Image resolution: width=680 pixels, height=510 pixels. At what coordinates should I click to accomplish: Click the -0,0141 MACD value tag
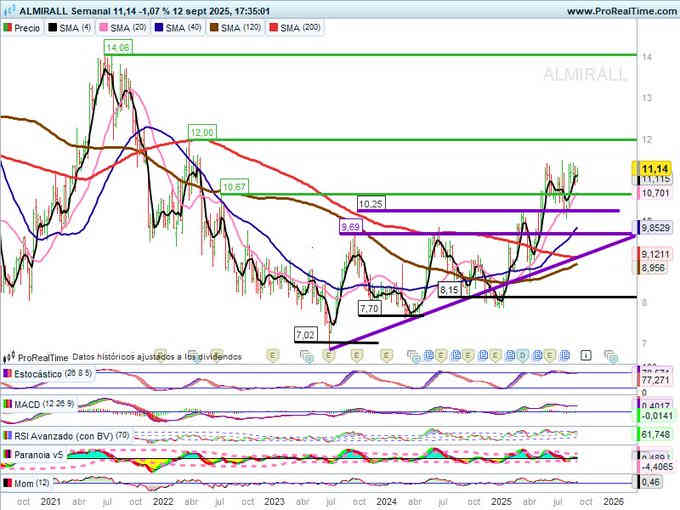[655, 416]
